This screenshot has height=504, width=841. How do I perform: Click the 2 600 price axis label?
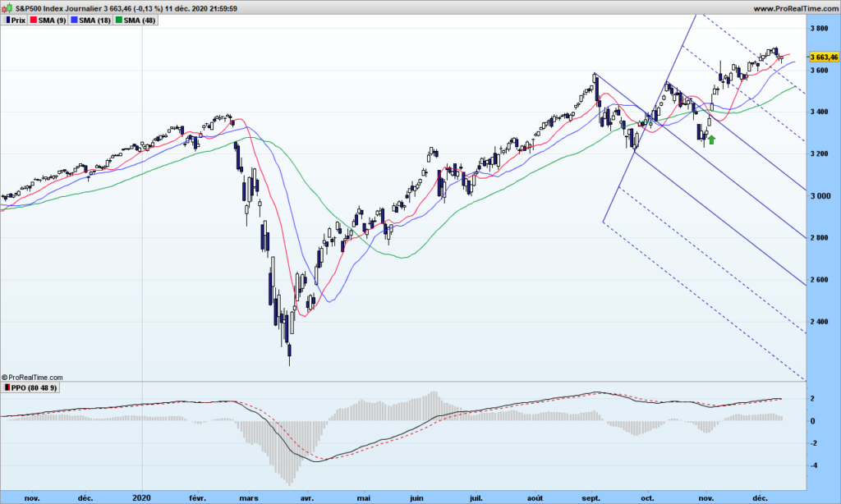(819, 280)
